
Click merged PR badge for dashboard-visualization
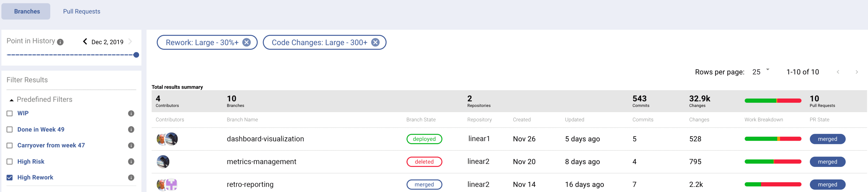[827, 139]
